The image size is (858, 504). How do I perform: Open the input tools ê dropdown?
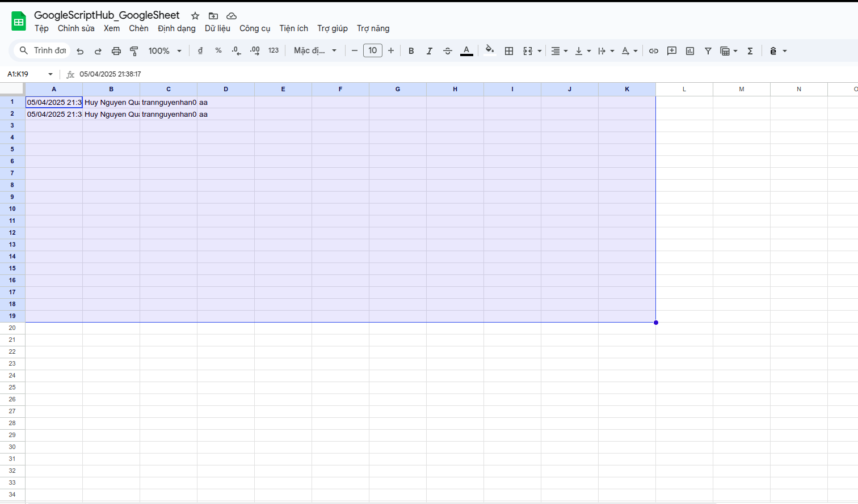[x=778, y=51]
